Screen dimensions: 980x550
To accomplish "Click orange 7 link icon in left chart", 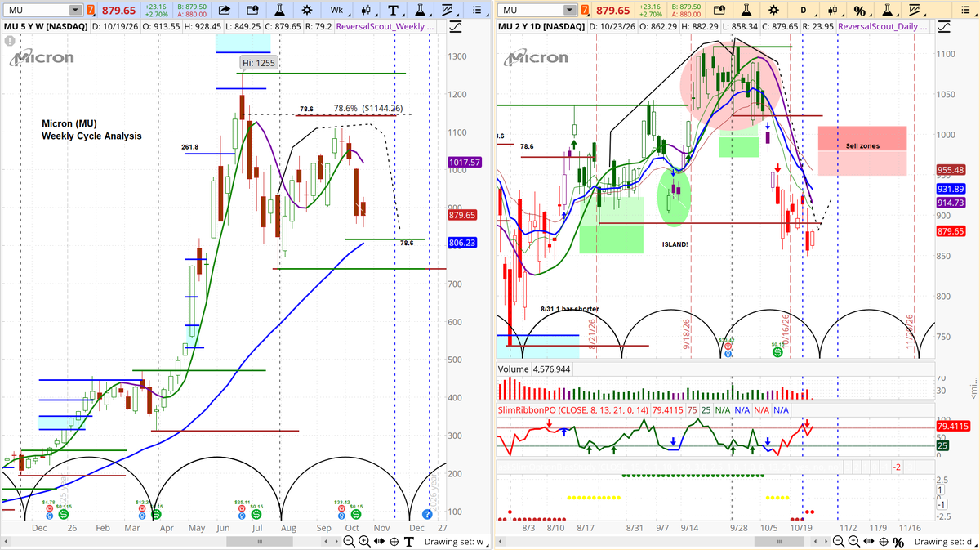I will [91, 11].
